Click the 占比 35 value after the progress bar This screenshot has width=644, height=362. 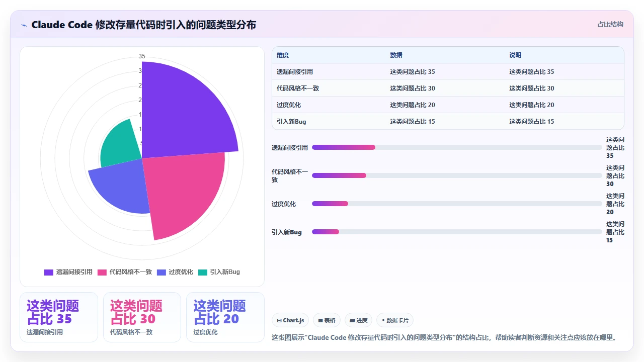pyautogui.click(x=615, y=147)
